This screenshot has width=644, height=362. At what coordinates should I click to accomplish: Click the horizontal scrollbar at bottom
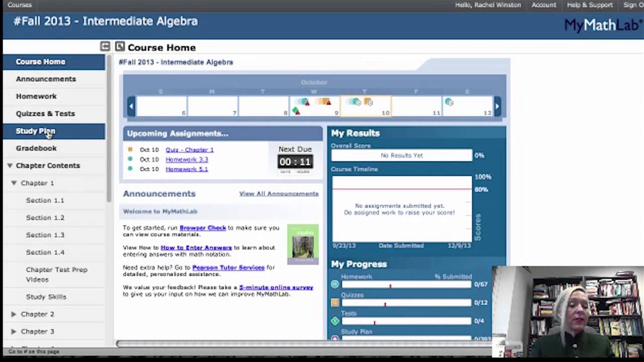tap(304, 344)
